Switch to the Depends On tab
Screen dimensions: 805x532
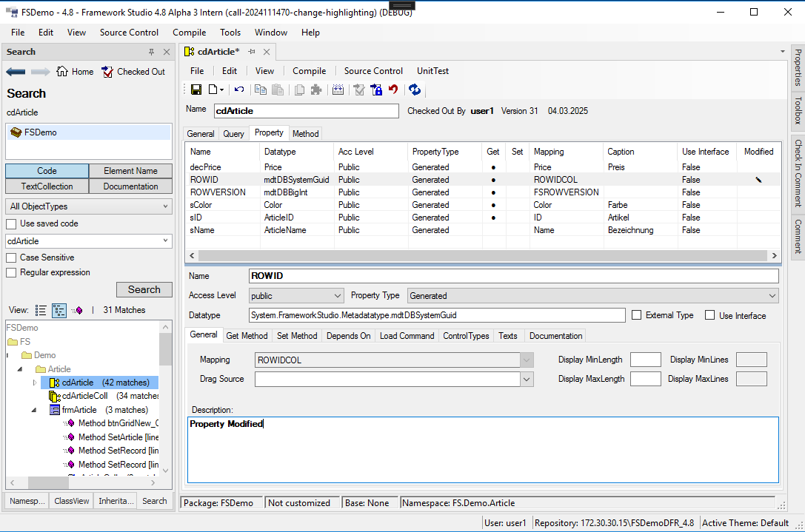click(x=349, y=336)
